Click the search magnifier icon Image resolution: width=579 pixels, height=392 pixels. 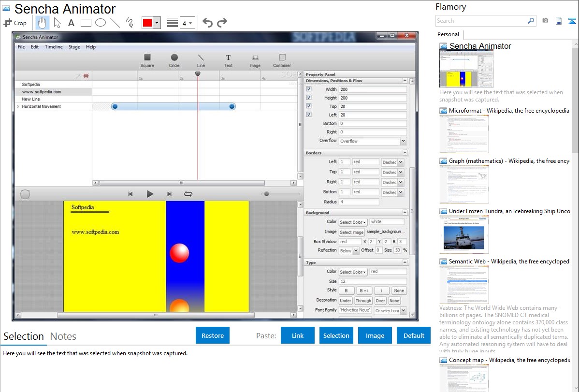(x=531, y=21)
